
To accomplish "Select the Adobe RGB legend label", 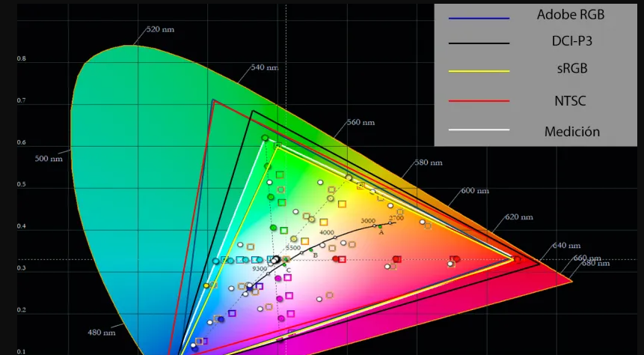I will click(x=571, y=15).
